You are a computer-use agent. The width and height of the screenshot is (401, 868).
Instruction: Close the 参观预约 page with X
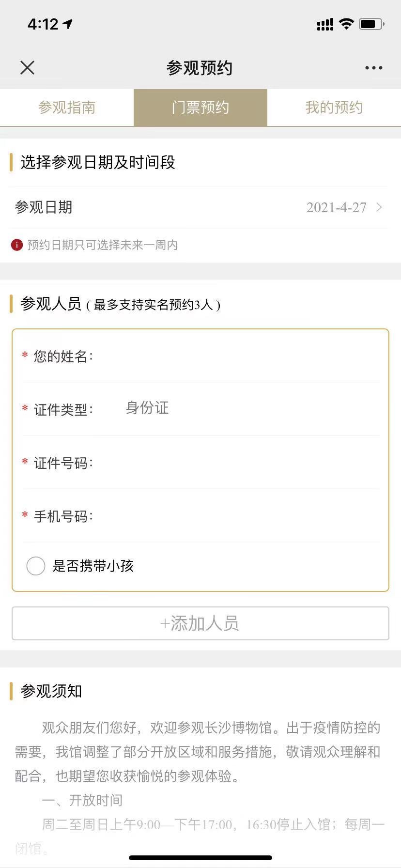pos(28,68)
